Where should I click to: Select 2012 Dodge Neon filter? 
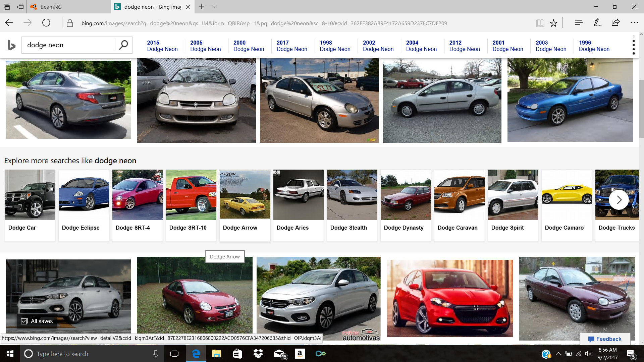point(465,46)
